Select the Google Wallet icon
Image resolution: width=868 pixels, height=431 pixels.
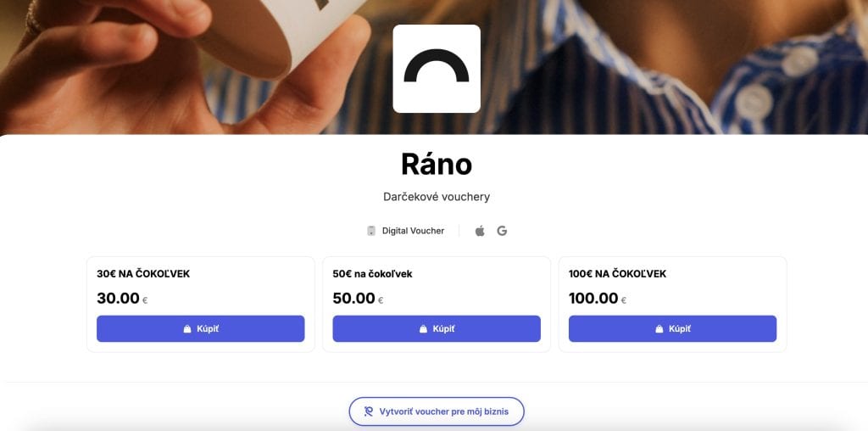502,231
